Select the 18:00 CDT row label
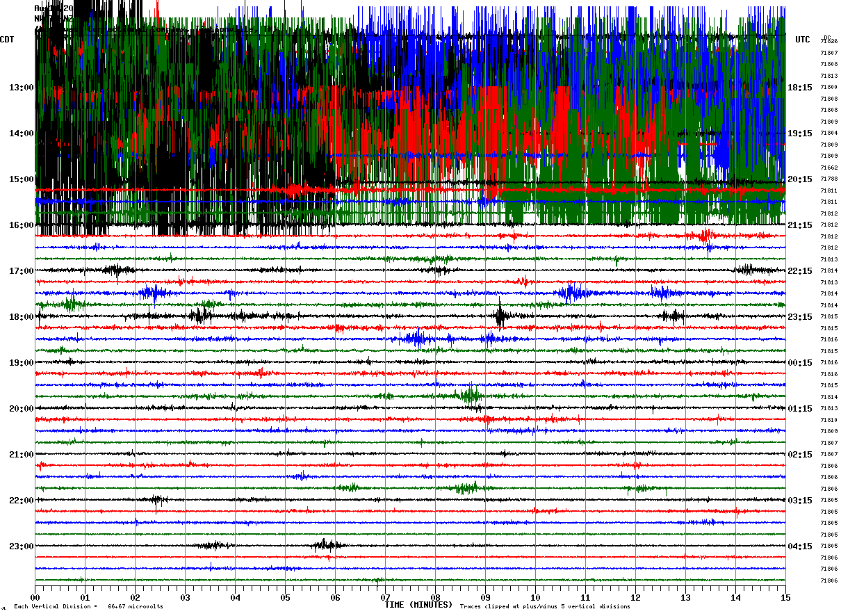The image size is (841, 616). click(21, 317)
